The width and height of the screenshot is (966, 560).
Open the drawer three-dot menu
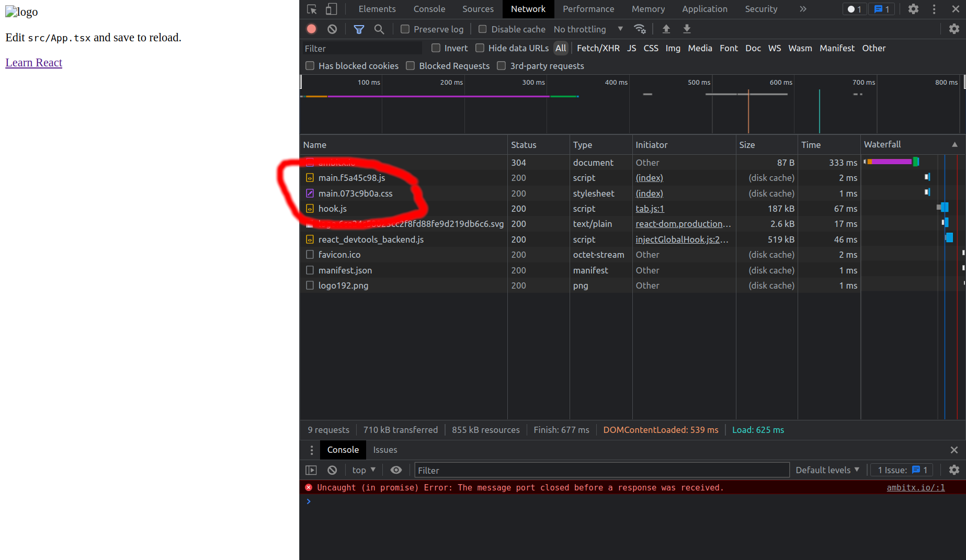[x=312, y=450]
